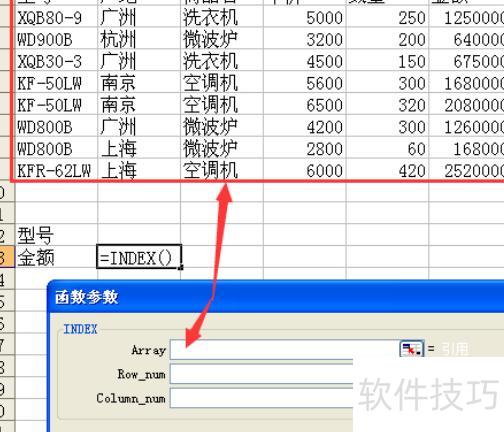Click inside the Array input field
504x432 pixels.
click(x=284, y=349)
